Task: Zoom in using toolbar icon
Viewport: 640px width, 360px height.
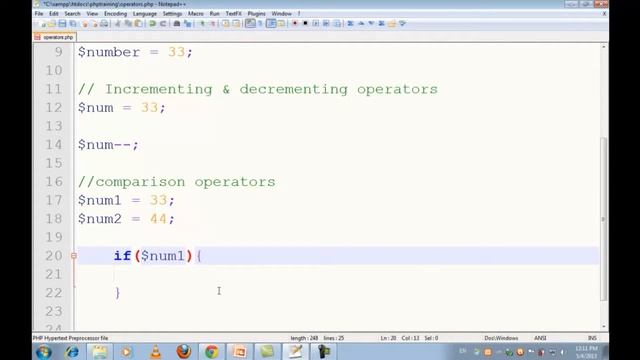Action: 202,24
